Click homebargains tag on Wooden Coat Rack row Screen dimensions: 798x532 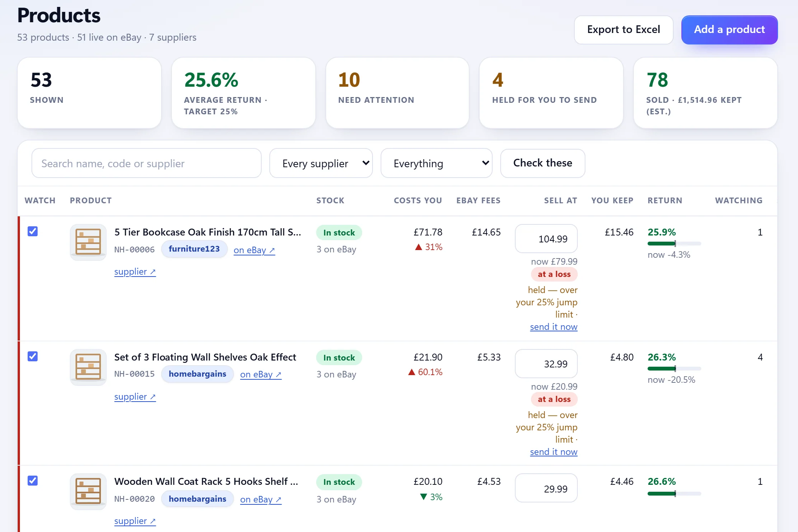tap(197, 499)
